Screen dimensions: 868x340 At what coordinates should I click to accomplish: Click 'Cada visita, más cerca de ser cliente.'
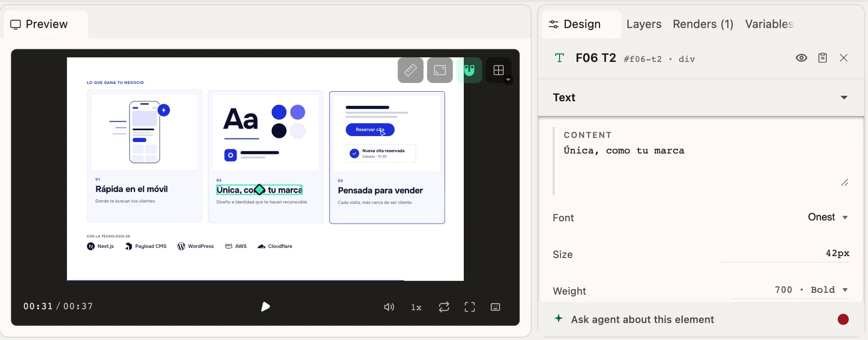point(375,203)
